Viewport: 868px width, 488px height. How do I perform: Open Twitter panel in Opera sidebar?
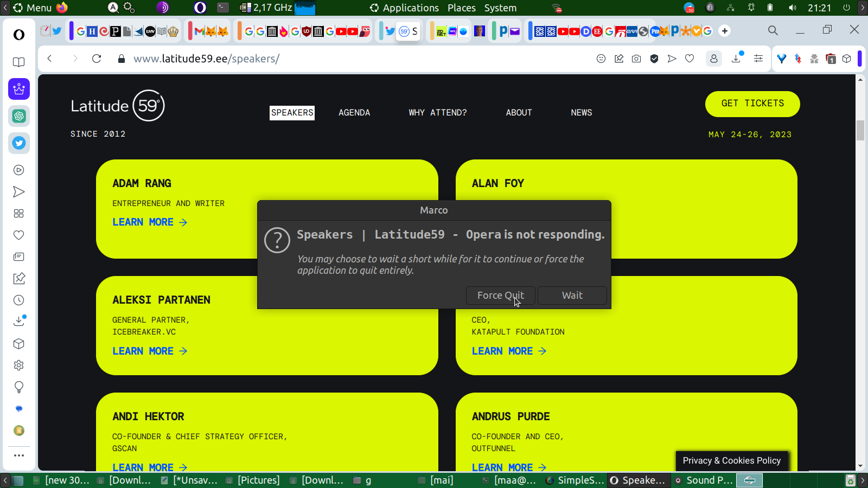[19, 143]
